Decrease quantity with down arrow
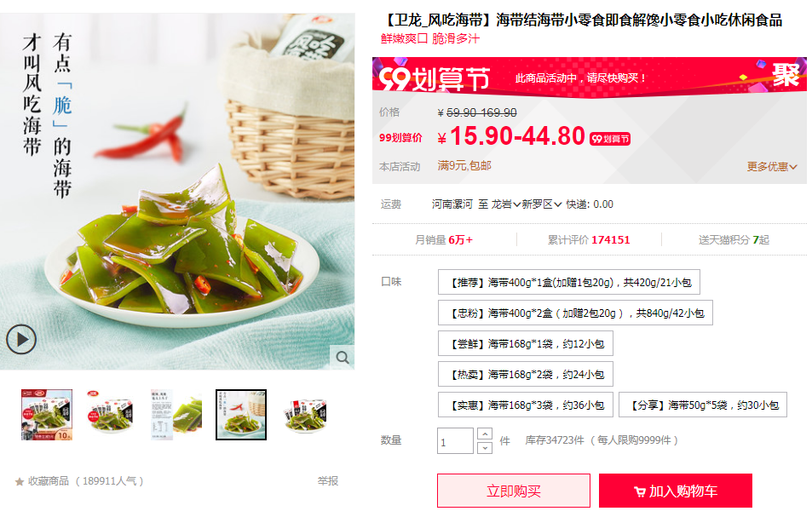Screen dimensions: 812x517 [x=485, y=448]
